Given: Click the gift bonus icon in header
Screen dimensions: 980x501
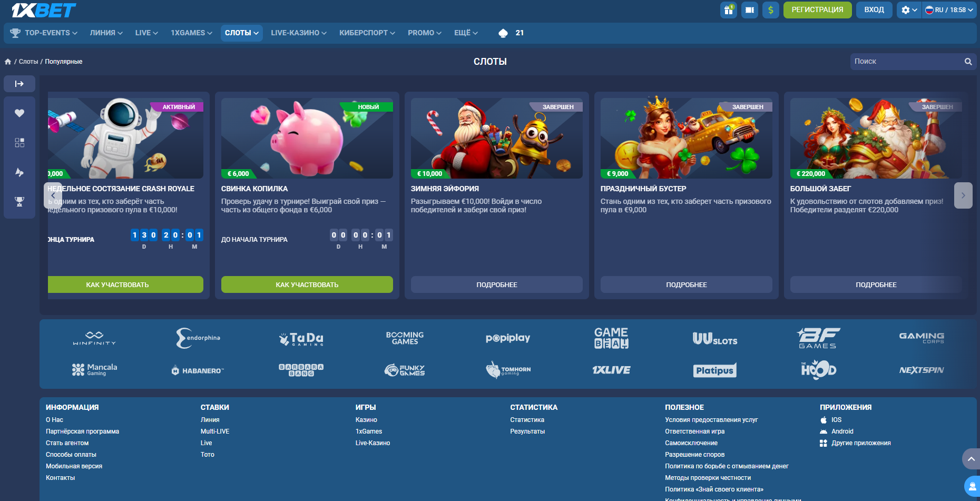Looking at the screenshot, I should pos(729,10).
